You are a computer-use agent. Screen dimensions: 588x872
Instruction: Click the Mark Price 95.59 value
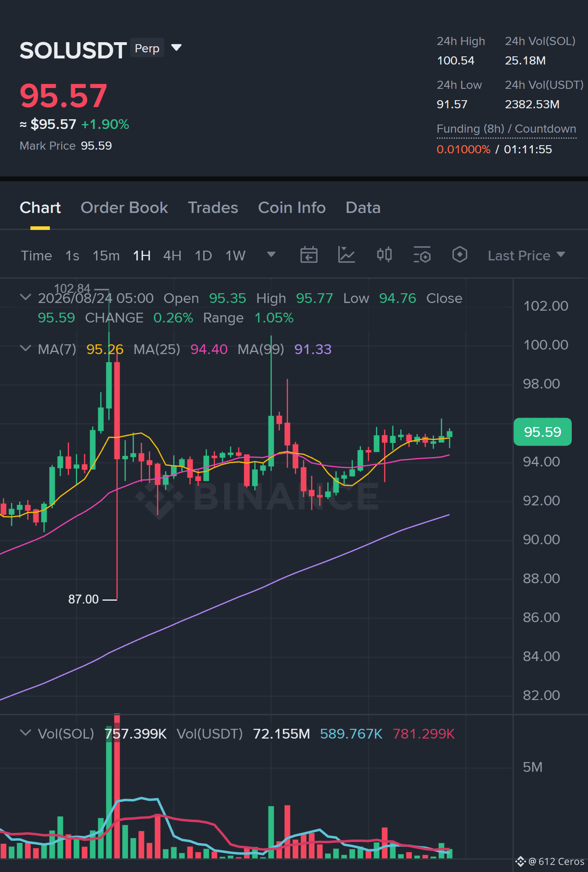coord(96,146)
